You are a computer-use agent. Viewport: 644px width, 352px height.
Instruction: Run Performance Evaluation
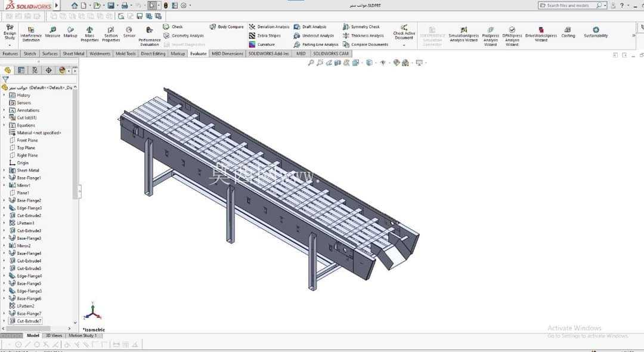(150, 36)
